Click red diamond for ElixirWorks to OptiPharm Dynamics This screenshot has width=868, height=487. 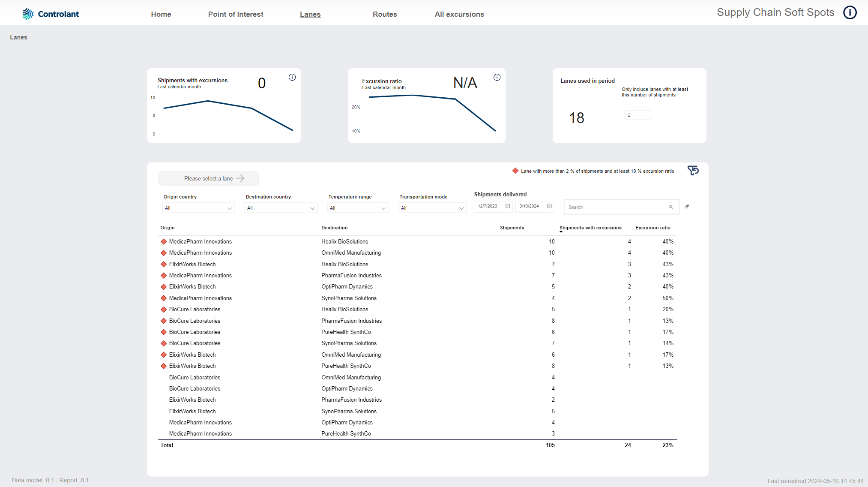tap(164, 287)
